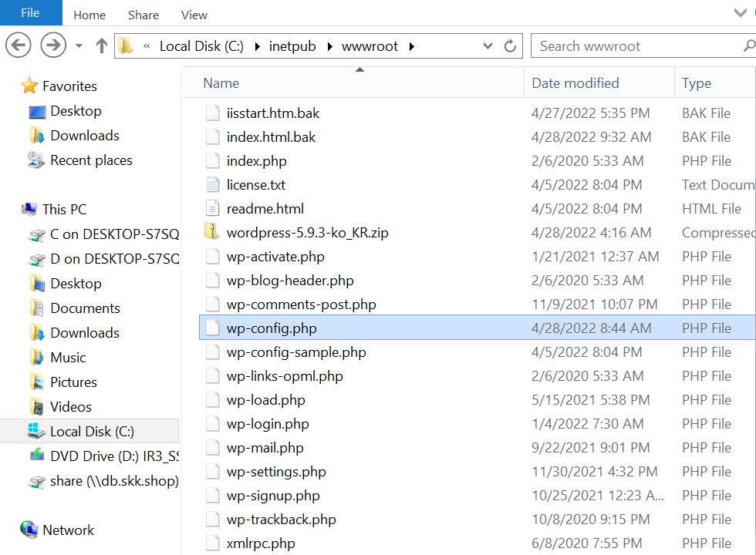Focus the Search wwwroot field
This screenshot has height=555, width=756.
(643, 45)
